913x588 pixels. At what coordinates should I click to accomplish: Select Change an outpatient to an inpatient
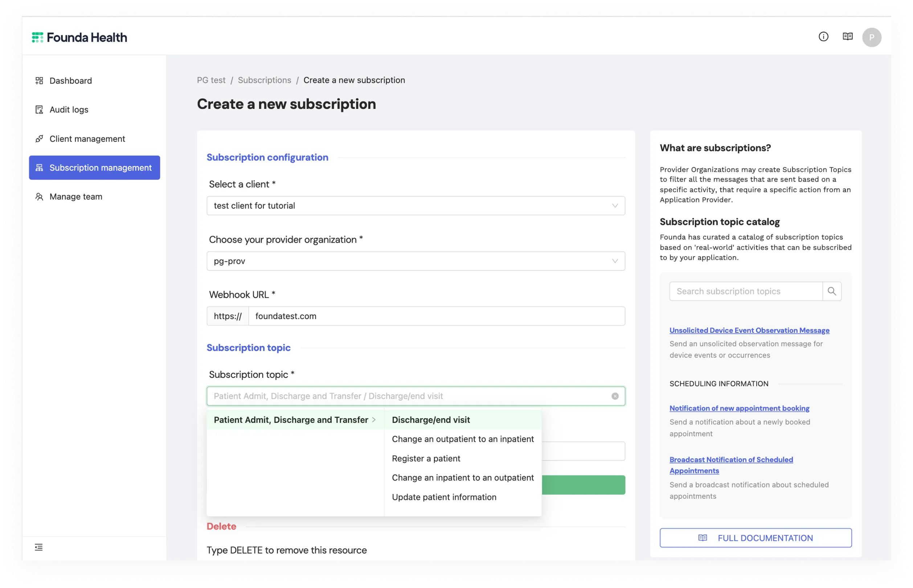pos(462,439)
